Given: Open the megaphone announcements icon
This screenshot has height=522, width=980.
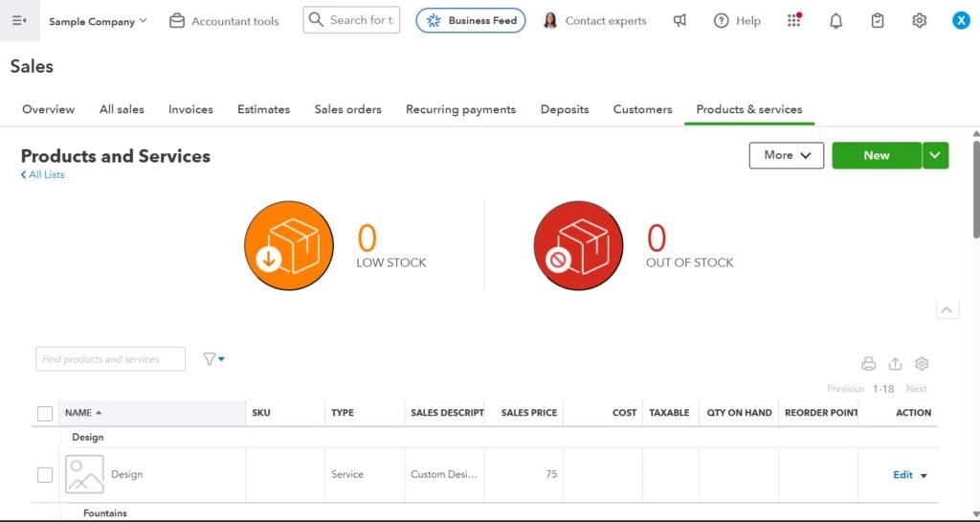Looking at the screenshot, I should pyautogui.click(x=679, y=20).
